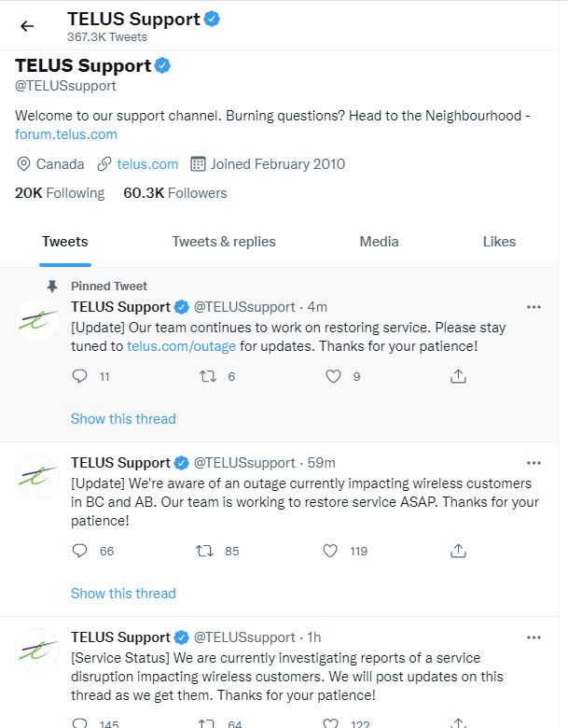This screenshot has height=728, width=568.
Task: Open more options on the 59m tweet
Action: (x=533, y=463)
